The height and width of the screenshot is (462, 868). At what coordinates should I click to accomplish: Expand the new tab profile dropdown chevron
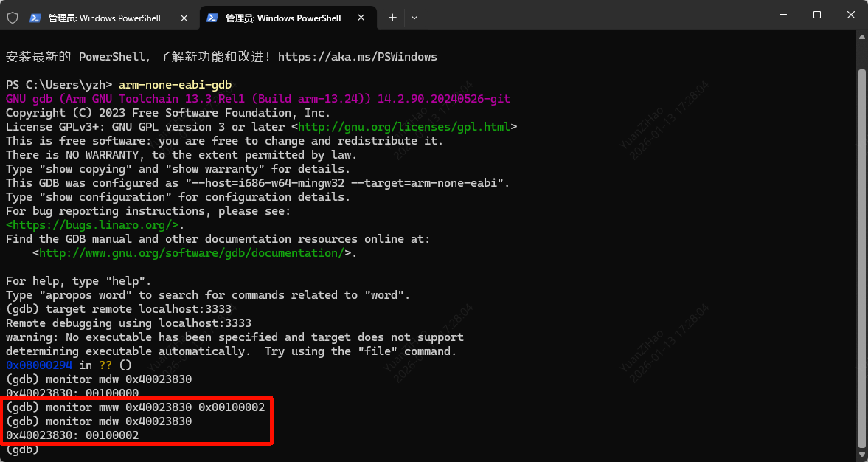pyautogui.click(x=414, y=18)
